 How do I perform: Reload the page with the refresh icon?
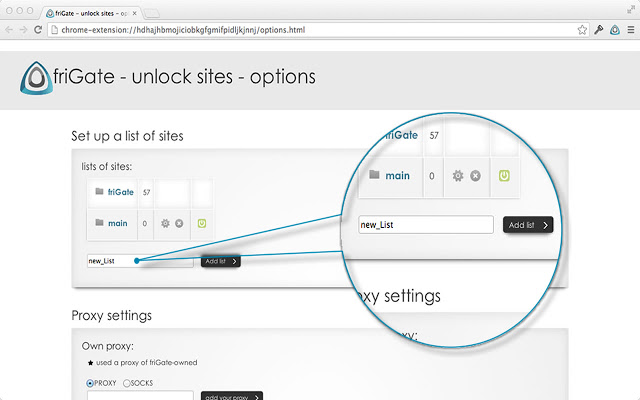38,30
